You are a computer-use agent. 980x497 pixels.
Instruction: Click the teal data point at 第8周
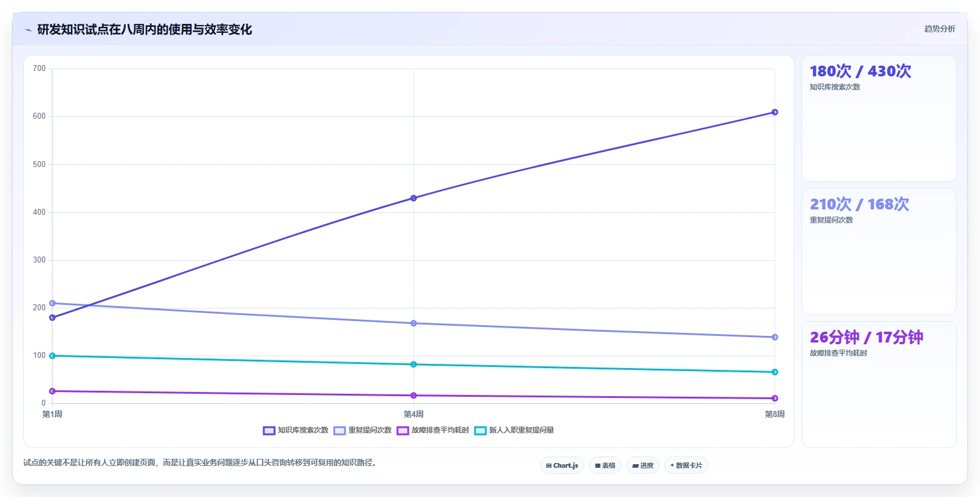click(775, 372)
